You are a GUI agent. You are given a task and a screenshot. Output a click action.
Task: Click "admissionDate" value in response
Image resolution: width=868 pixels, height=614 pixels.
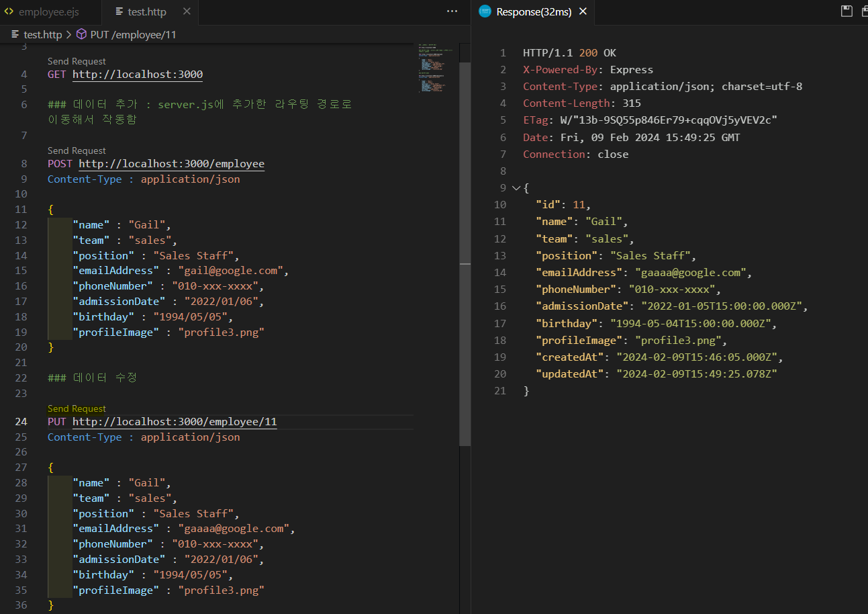722,306
